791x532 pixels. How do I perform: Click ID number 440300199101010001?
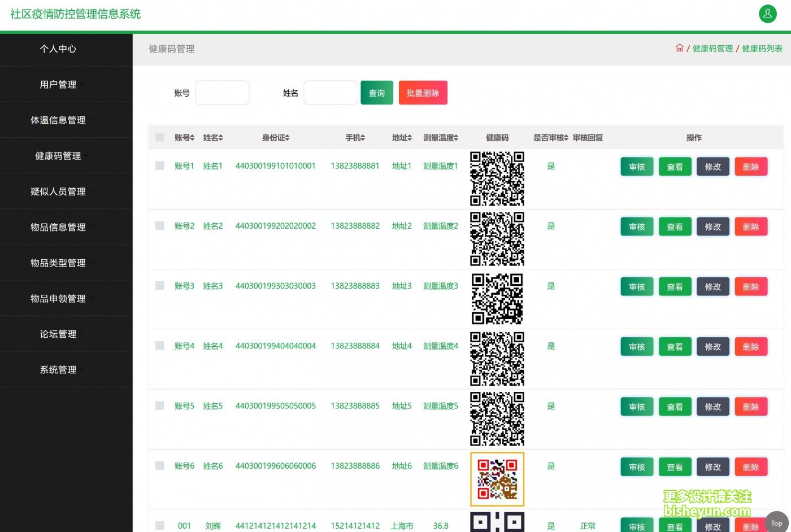click(275, 165)
